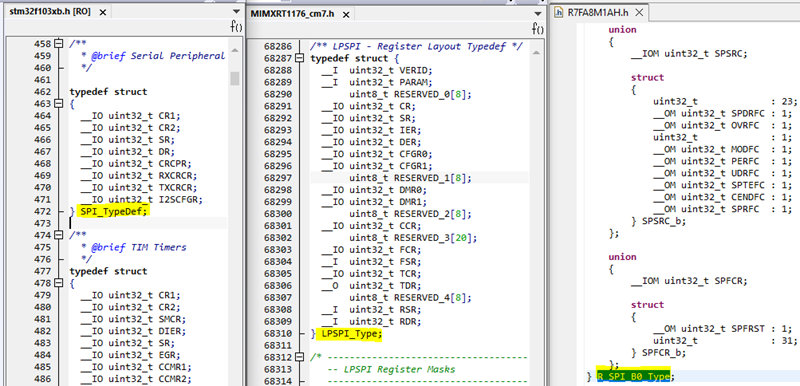Open function list in stm32f103xb.h pane
Screen dimensions: 800x386
tap(236, 27)
